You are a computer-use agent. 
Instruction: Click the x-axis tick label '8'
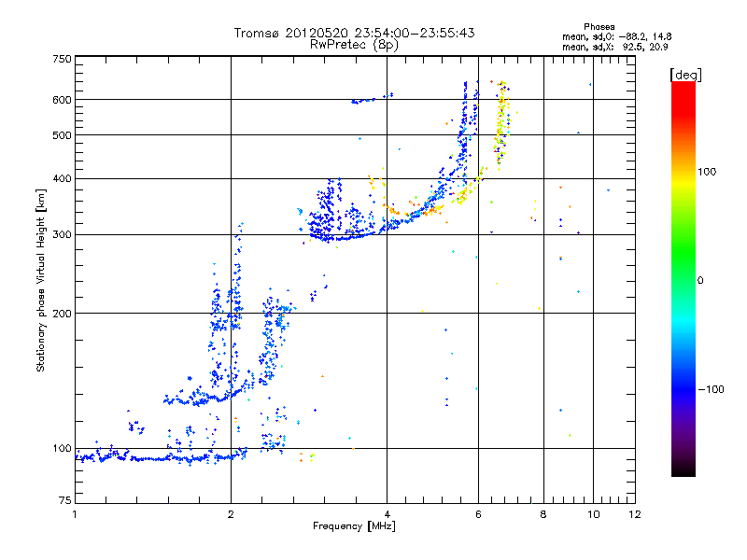[543, 514]
